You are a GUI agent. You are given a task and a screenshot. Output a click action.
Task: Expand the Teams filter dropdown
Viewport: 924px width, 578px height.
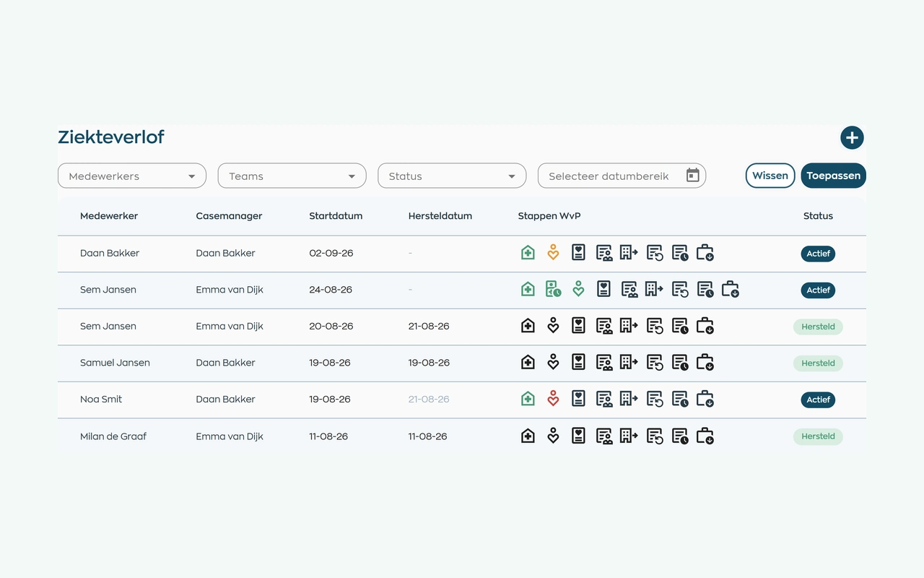(292, 176)
